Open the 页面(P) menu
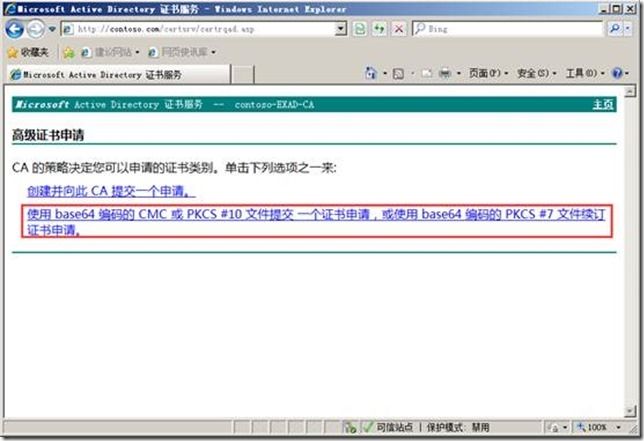 coord(488,73)
